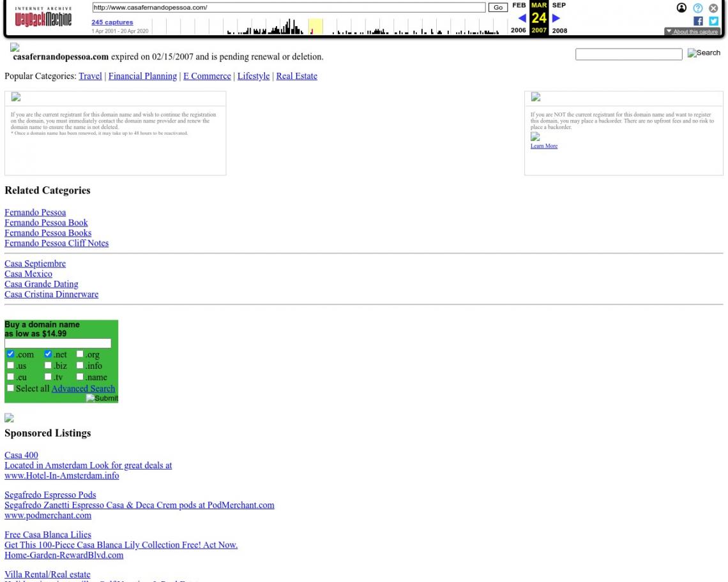
Task: Uncheck the .net checkbox
Action: [47, 354]
